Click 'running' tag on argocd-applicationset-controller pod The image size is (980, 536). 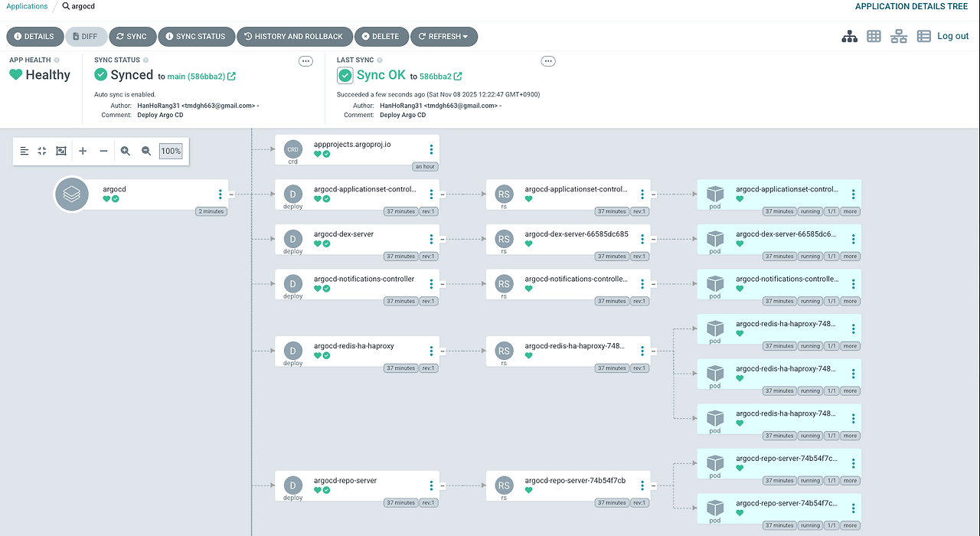pyautogui.click(x=810, y=211)
